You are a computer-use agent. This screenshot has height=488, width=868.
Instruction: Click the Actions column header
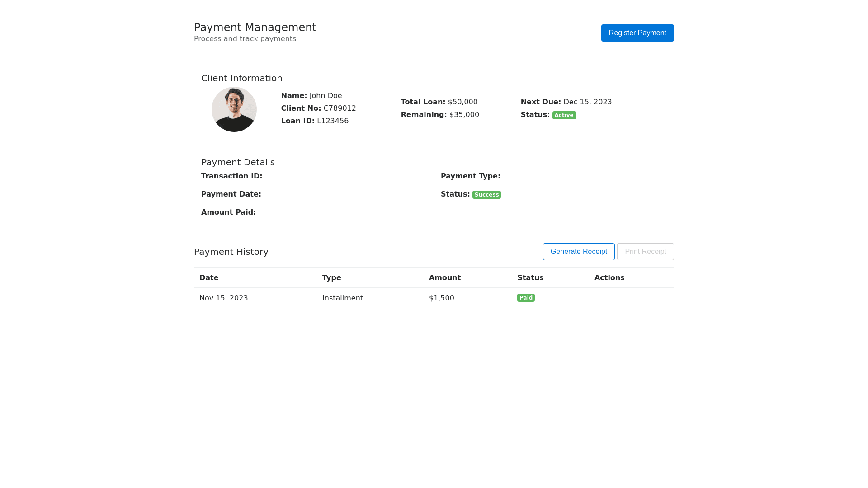(x=609, y=278)
